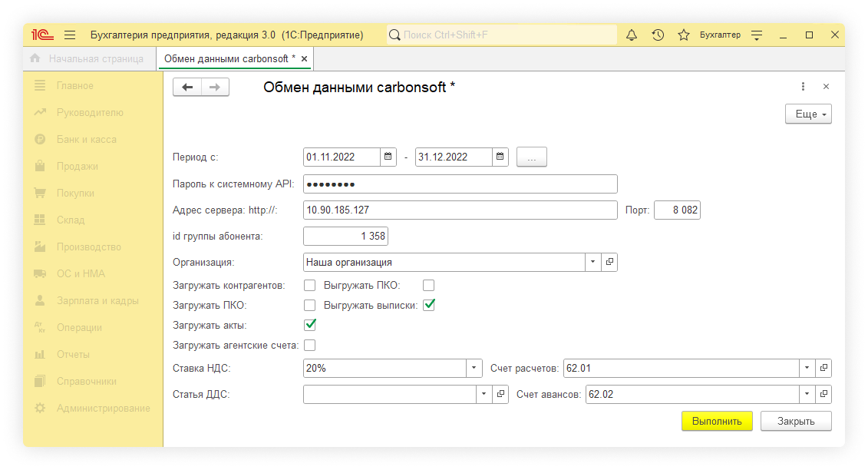The height and width of the screenshot is (470, 868).
Task: Click the period selection ellipsis button
Action: pyautogui.click(x=532, y=157)
